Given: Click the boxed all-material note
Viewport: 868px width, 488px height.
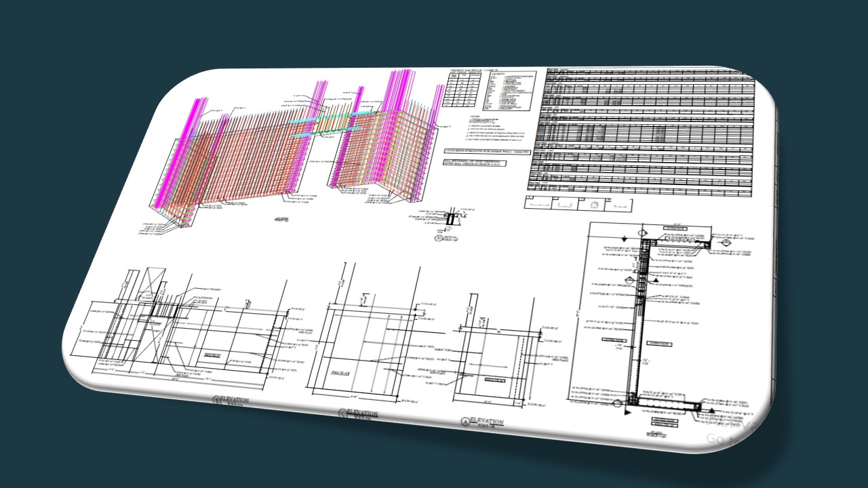Looking at the screenshot, I should pyautogui.click(x=478, y=163).
